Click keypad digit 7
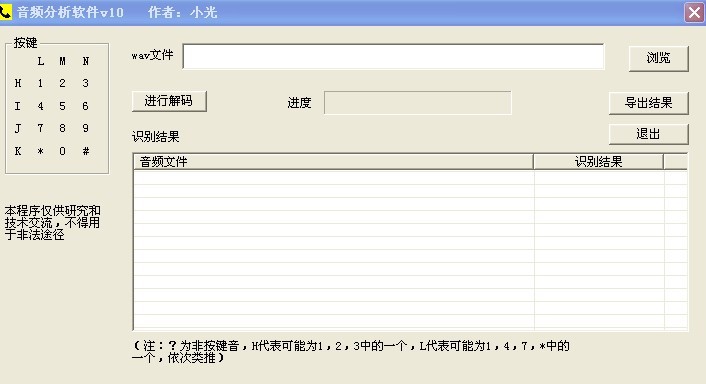The width and height of the screenshot is (706, 384). (41, 128)
